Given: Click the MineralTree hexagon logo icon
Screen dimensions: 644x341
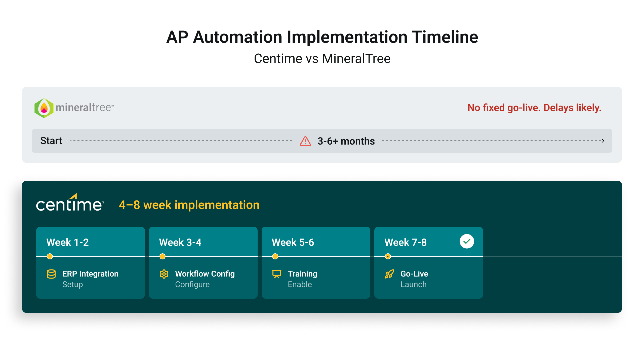Looking at the screenshot, I should click(x=44, y=108).
